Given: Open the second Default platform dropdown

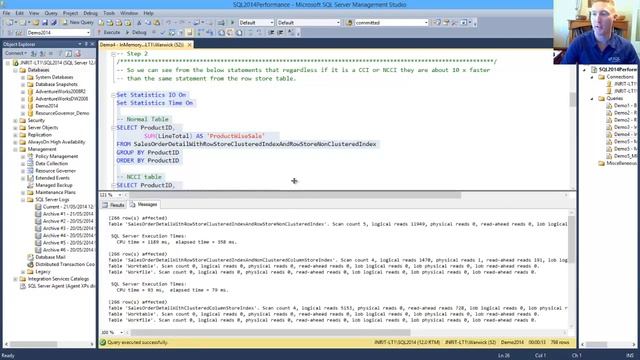Looking at the screenshot, I should point(308,22).
